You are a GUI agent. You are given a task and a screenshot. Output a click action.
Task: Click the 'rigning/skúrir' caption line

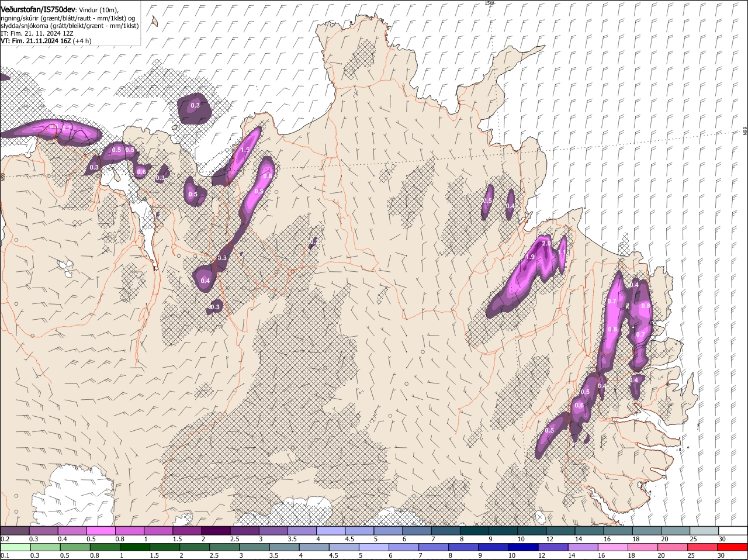pyautogui.click(x=68, y=18)
